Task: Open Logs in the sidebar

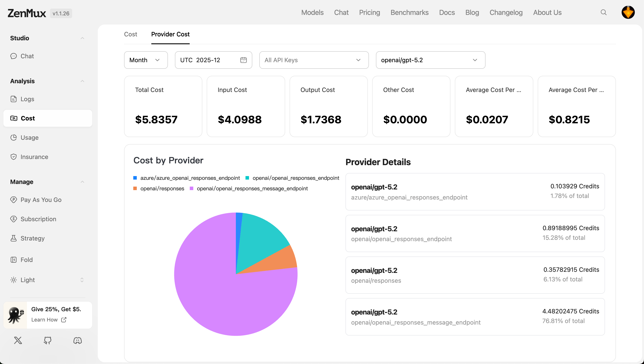Action: point(27,99)
